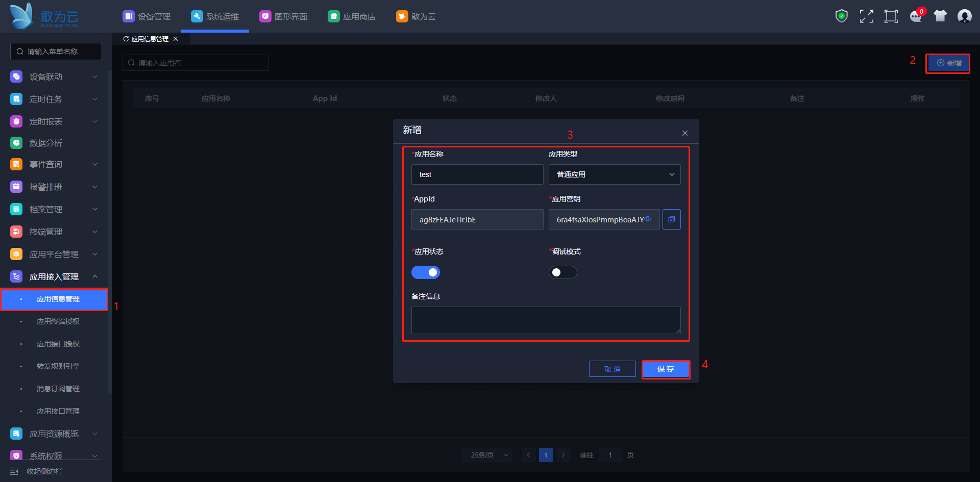Expand the 定时报表 menu chevron
980x482 pixels.
pos(95,121)
